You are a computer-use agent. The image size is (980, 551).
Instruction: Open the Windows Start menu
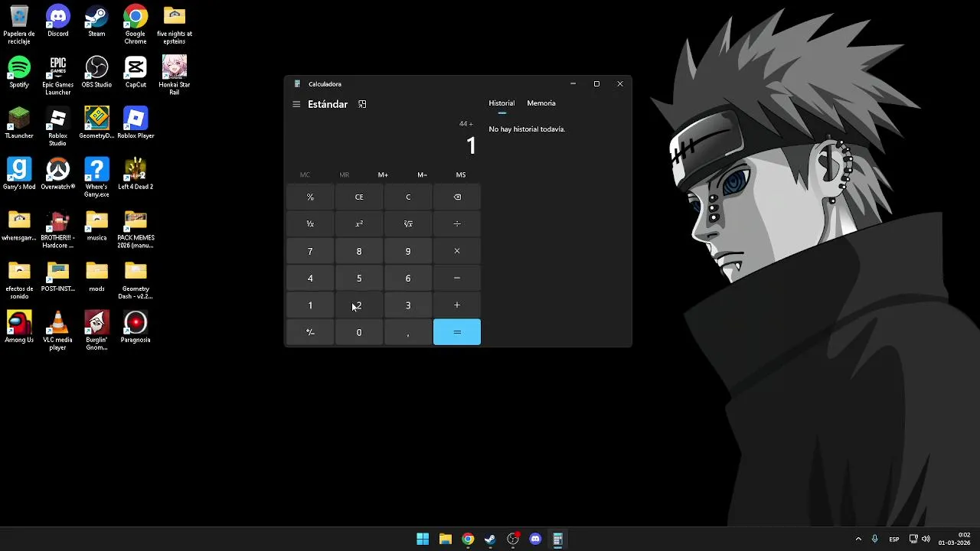point(423,539)
